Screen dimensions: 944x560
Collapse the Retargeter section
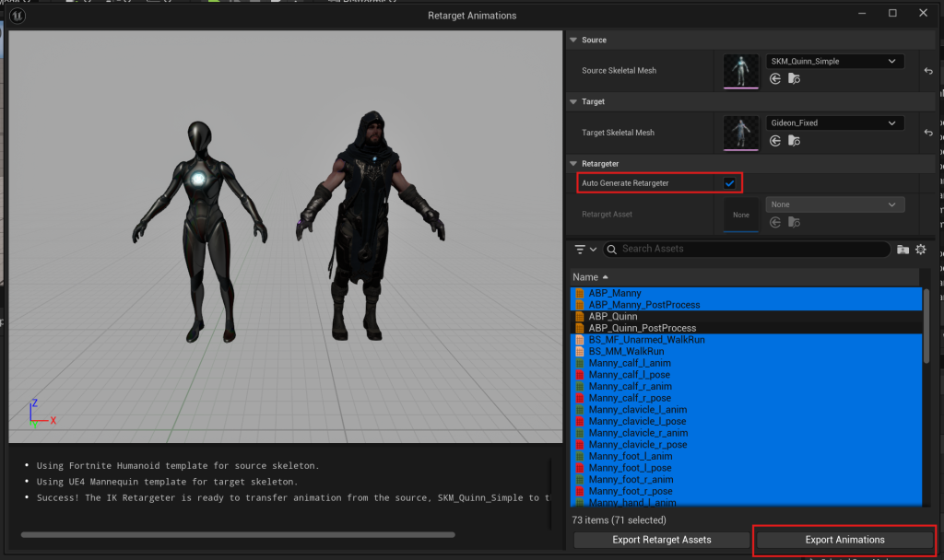(x=573, y=164)
